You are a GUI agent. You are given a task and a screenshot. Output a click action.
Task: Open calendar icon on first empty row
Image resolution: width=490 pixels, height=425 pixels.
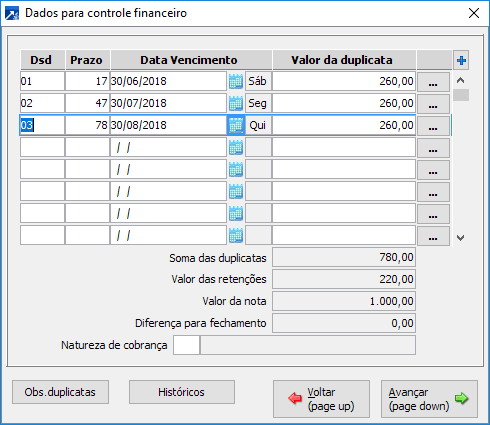point(236,147)
